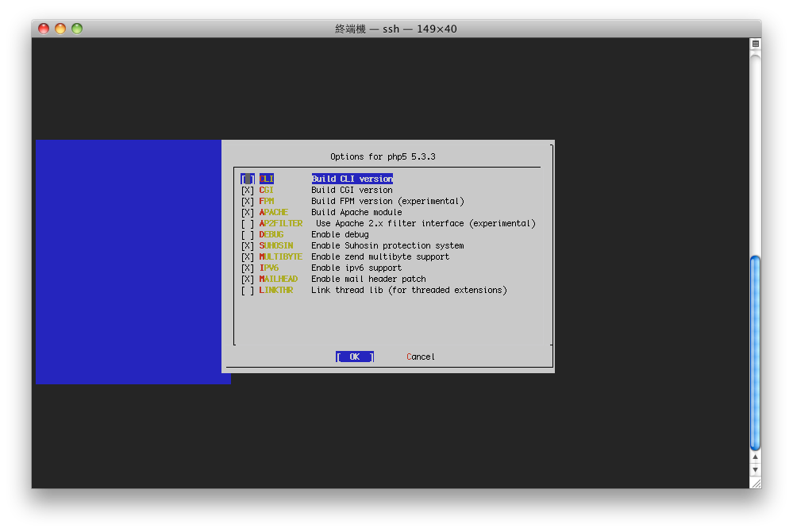Click 'Enable zend multibyte support' text
Screen dimensions: 793x532
tap(380, 257)
